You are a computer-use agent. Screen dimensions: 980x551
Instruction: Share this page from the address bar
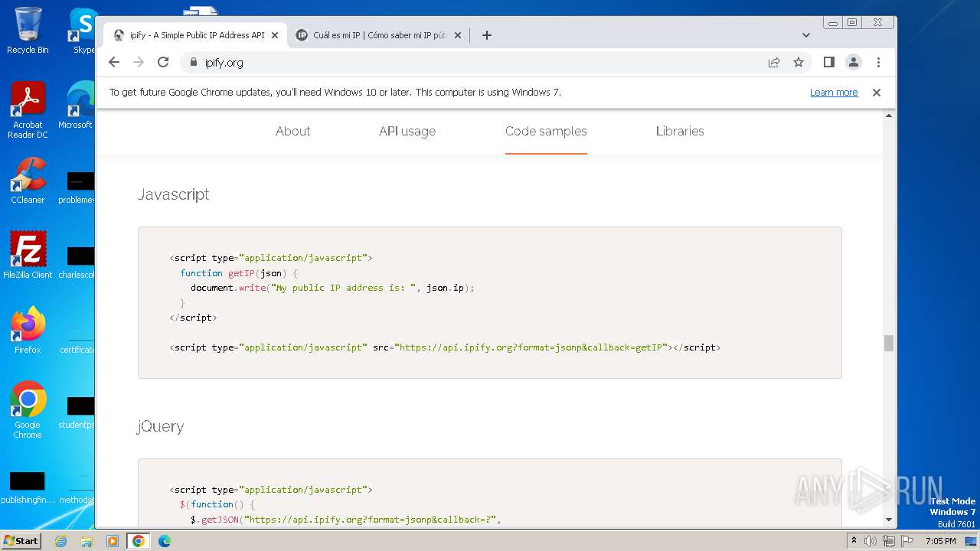coord(774,62)
